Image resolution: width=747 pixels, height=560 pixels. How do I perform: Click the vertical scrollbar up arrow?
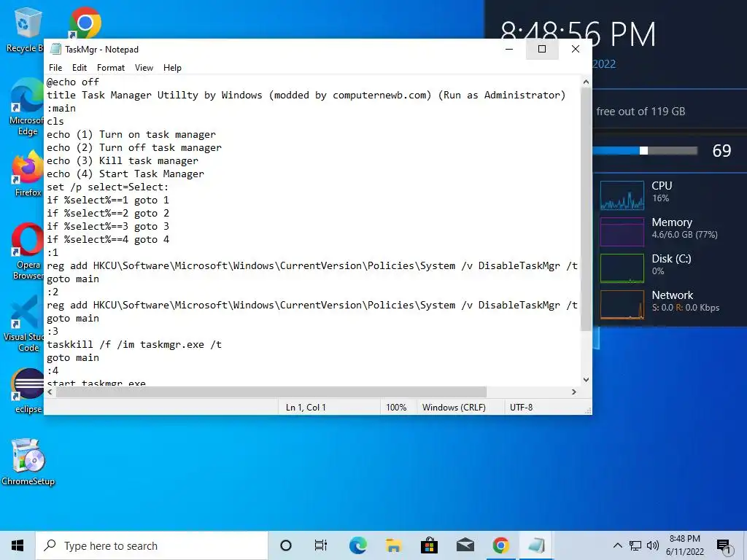[586, 82]
